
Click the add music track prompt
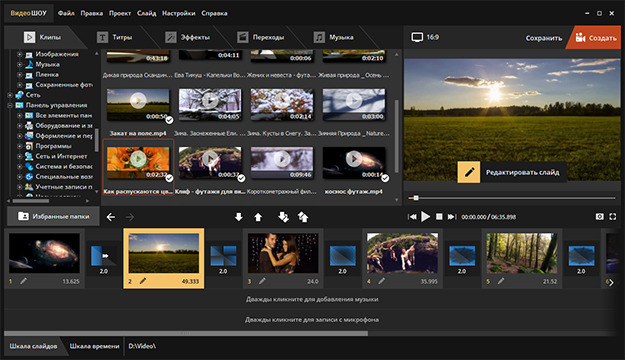[312, 299]
